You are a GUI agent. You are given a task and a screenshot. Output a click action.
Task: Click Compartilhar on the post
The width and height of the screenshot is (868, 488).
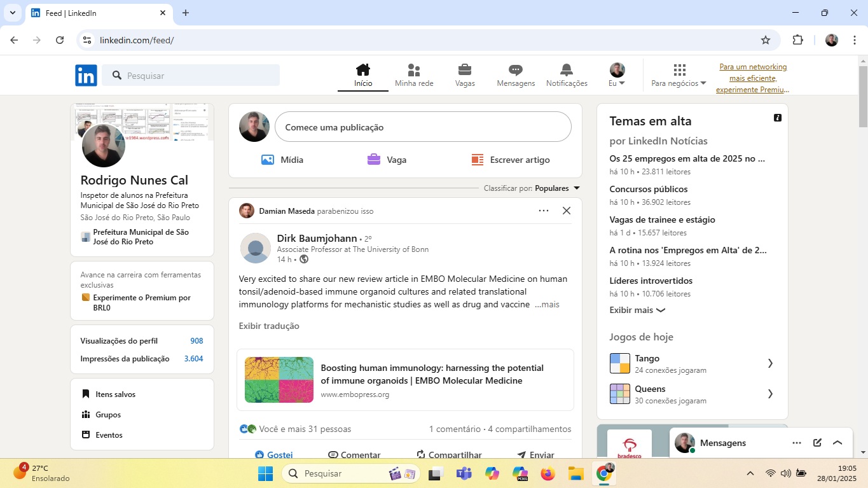(x=449, y=454)
